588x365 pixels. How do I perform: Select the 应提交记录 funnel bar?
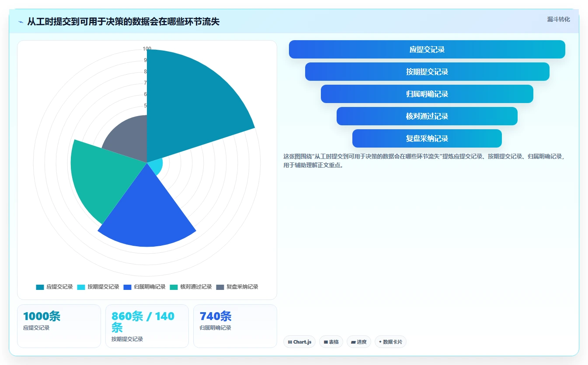pyautogui.click(x=427, y=49)
